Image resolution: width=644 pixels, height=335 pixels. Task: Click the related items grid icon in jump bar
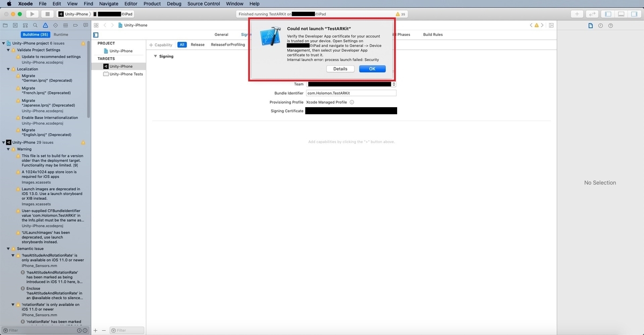[96, 25]
